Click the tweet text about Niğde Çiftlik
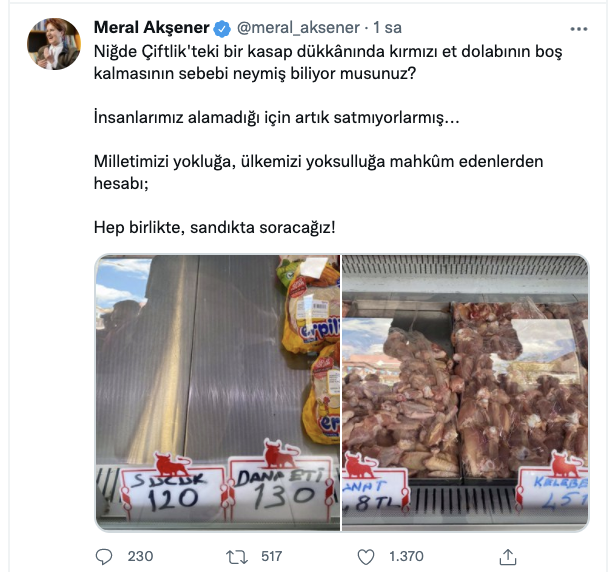The width and height of the screenshot is (610, 572). point(328,62)
